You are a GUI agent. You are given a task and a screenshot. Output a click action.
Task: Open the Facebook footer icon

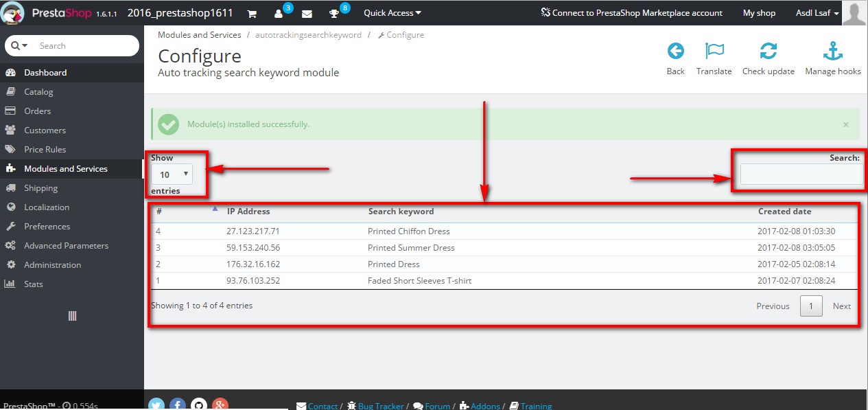[178, 405]
